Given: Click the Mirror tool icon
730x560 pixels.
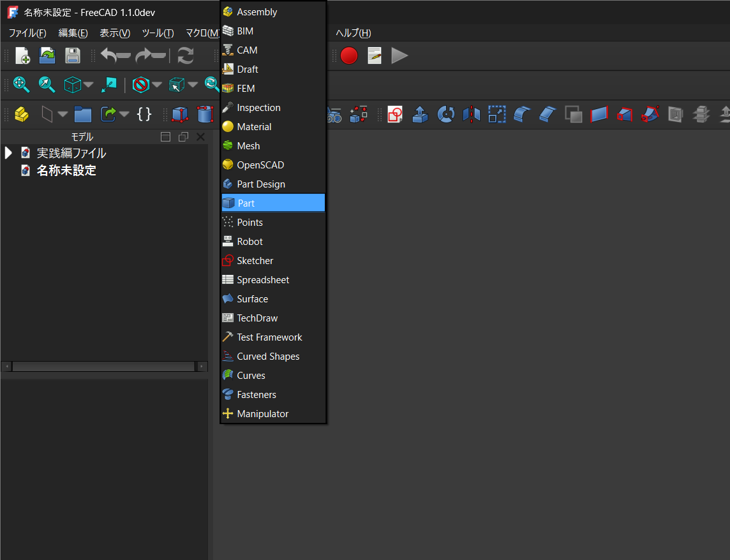Looking at the screenshot, I should tap(471, 114).
